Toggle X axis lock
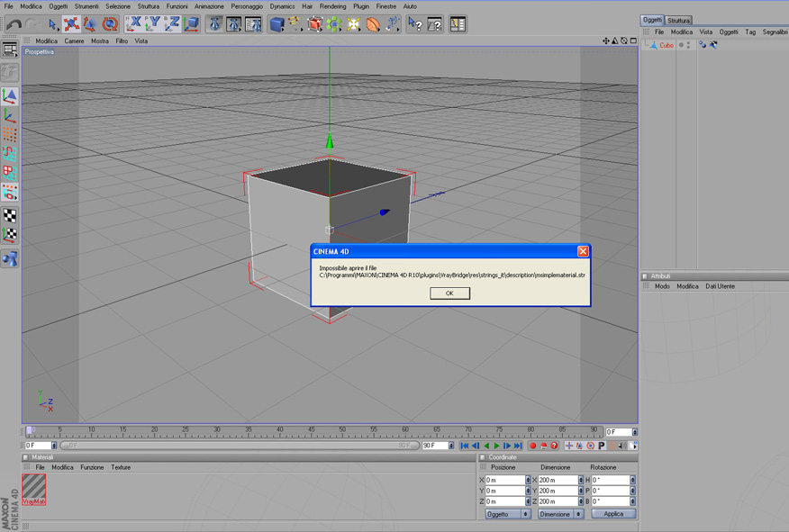 [134, 24]
